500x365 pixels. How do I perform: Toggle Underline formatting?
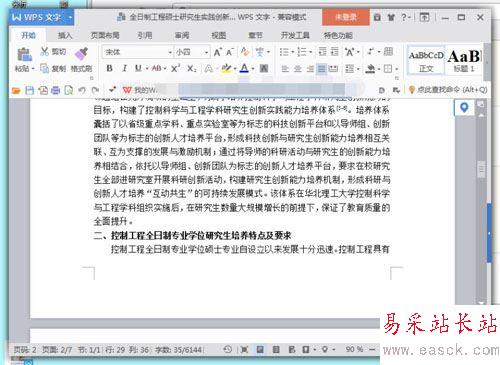tap(138, 68)
